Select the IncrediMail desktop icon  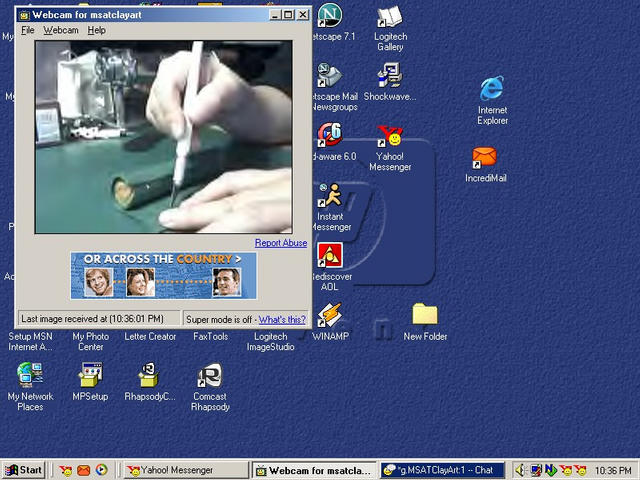pos(484,158)
